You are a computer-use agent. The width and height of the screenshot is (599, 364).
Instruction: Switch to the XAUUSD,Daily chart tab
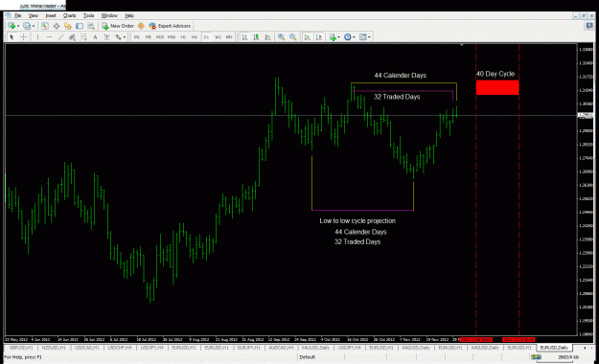pyautogui.click(x=315, y=348)
